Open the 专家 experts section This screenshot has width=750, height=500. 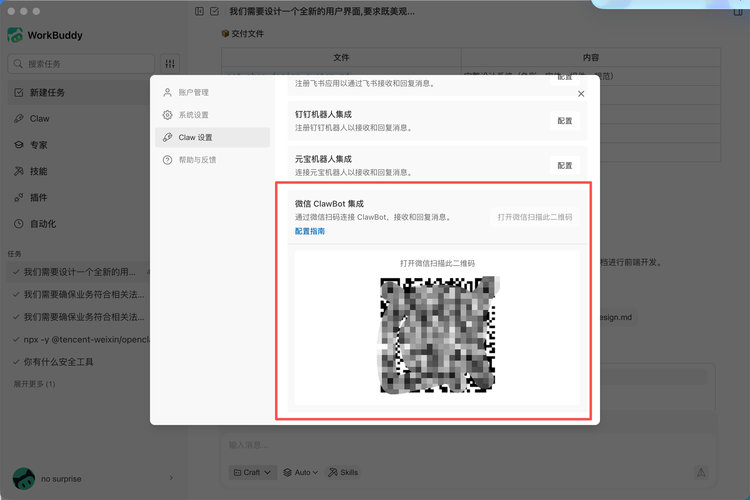[x=38, y=145]
